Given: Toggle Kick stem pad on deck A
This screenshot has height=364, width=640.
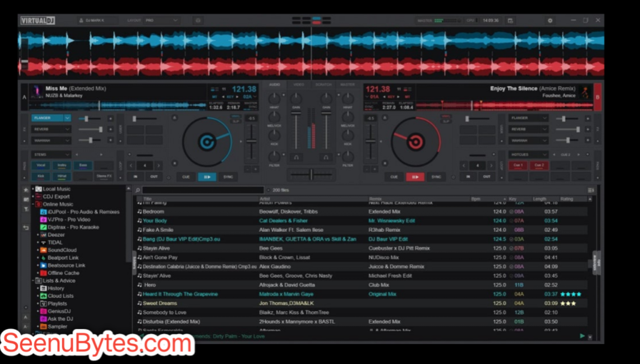Looking at the screenshot, I should [x=41, y=177].
